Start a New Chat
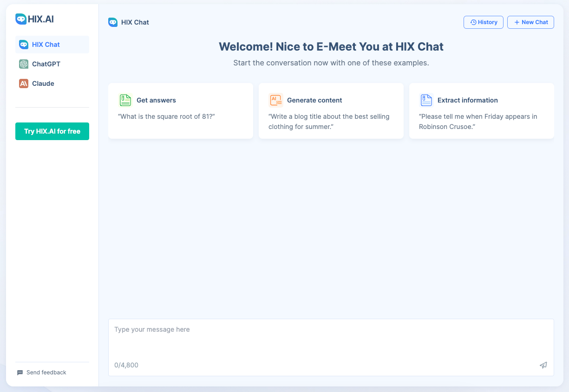This screenshot has height=392, width=569. (x=530, y=22)
